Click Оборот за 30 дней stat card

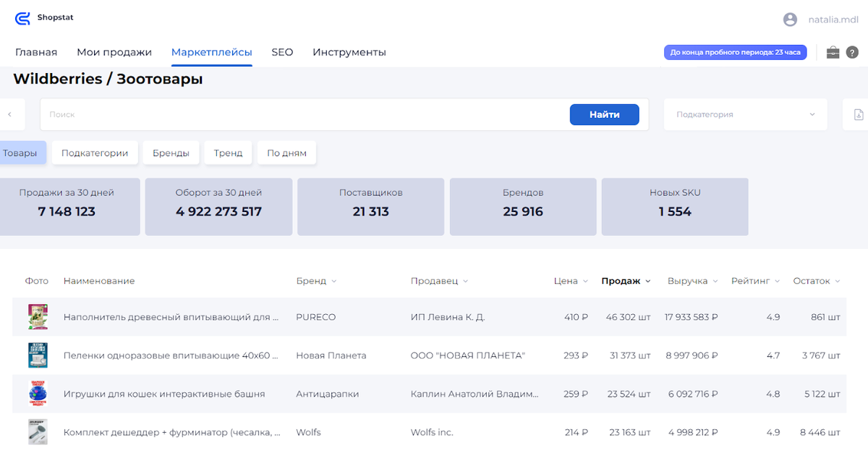point(218,206)
